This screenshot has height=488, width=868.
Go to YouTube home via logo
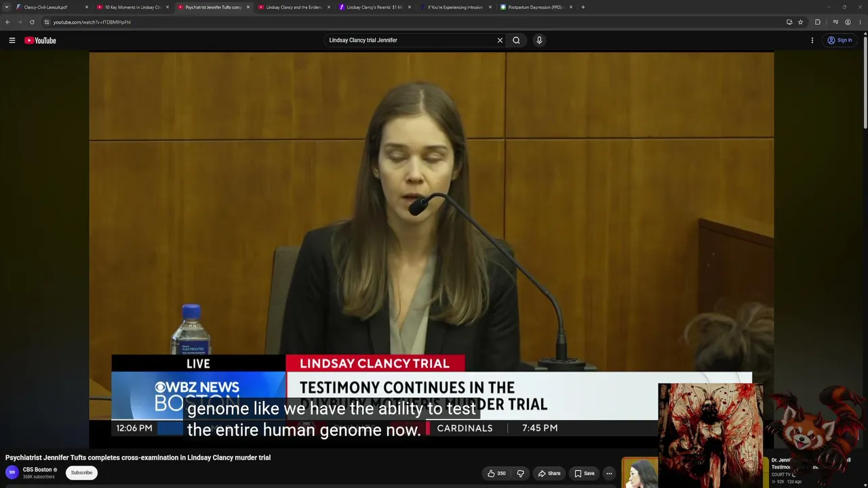tap(40, 40)
